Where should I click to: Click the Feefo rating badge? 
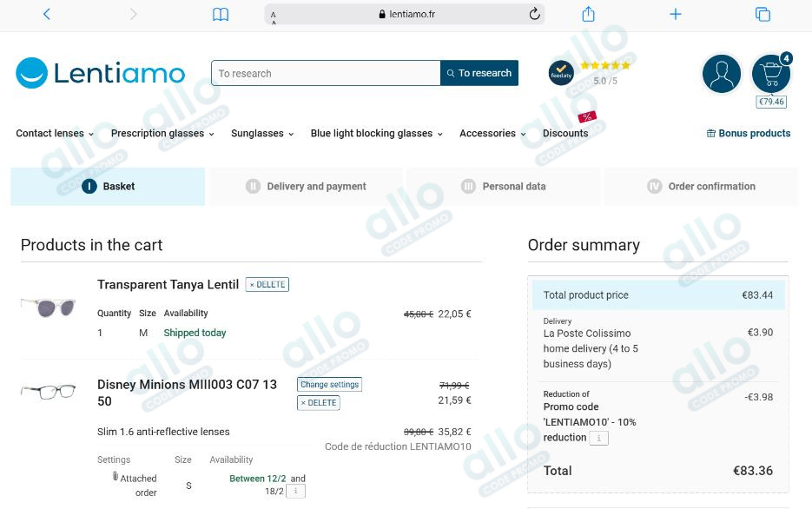pos(560,73)
